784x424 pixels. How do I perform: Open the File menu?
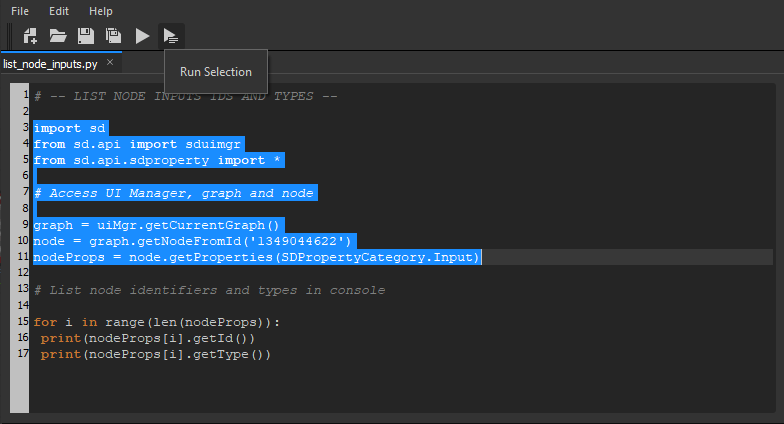20,10
